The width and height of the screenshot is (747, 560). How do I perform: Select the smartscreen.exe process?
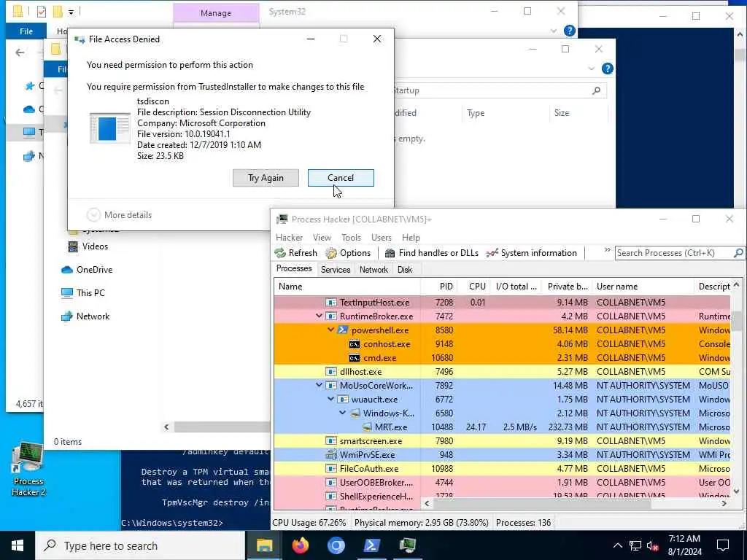tap(502, 441)
